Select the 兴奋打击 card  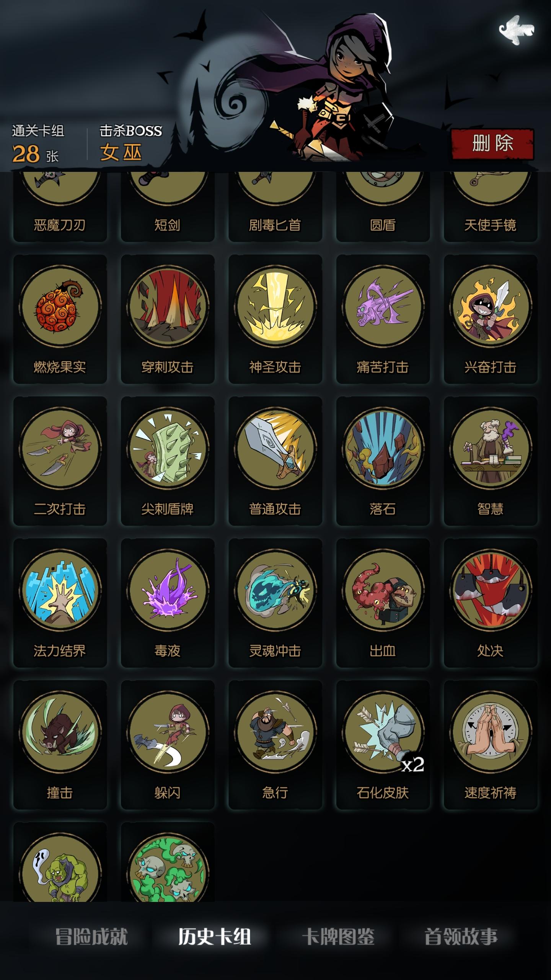click(491, 319)
